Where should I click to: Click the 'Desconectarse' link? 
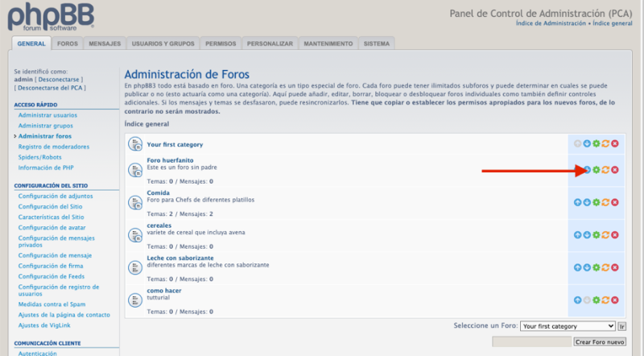pyautogui.click(x=59, y=80)
